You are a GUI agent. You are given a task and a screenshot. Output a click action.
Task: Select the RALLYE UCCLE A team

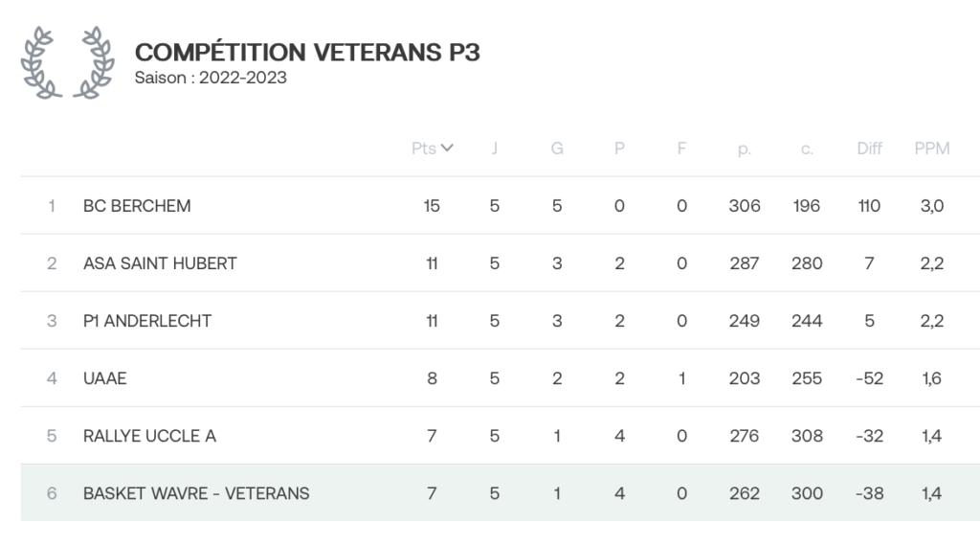(x=149, y=436)
